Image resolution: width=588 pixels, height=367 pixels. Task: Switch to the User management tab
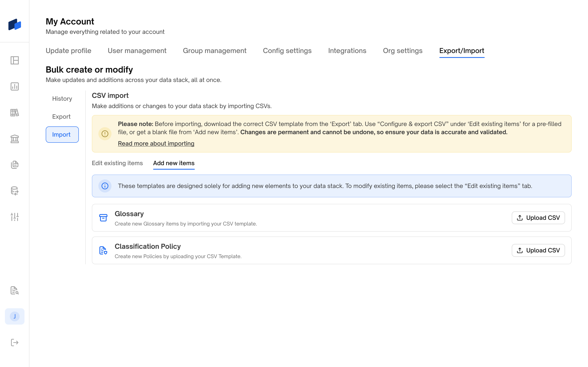point(137,51)
